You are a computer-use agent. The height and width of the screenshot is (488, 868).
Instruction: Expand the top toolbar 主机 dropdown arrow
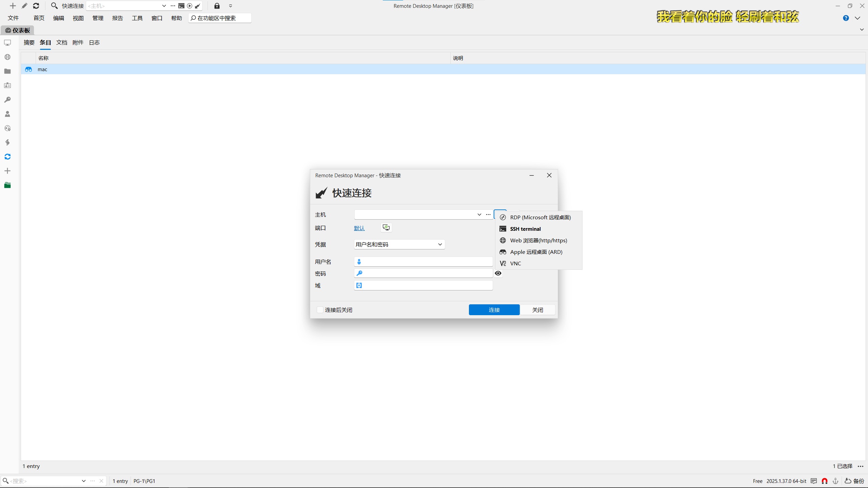click(x=164, y=6)
